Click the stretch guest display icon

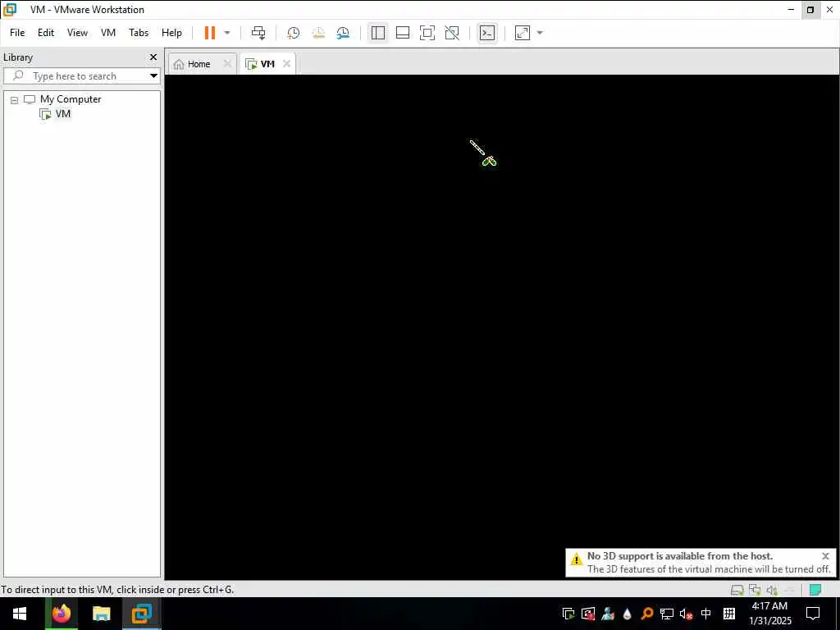(x=523, y=33)
